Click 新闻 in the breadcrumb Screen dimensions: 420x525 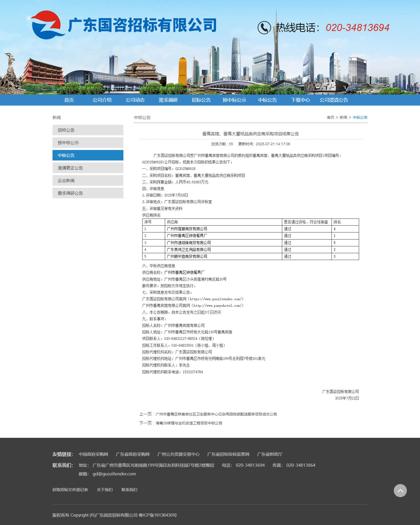(343, 117)
